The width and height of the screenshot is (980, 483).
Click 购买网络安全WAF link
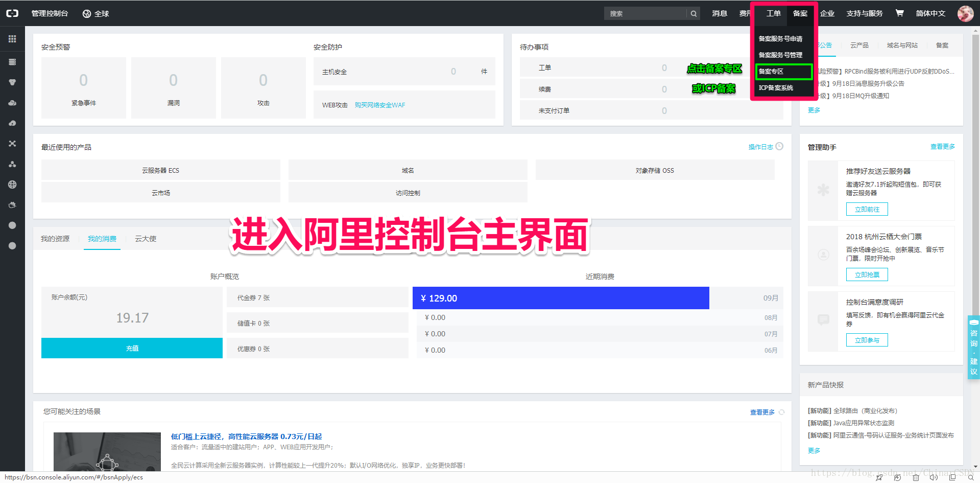coord(380,105)
